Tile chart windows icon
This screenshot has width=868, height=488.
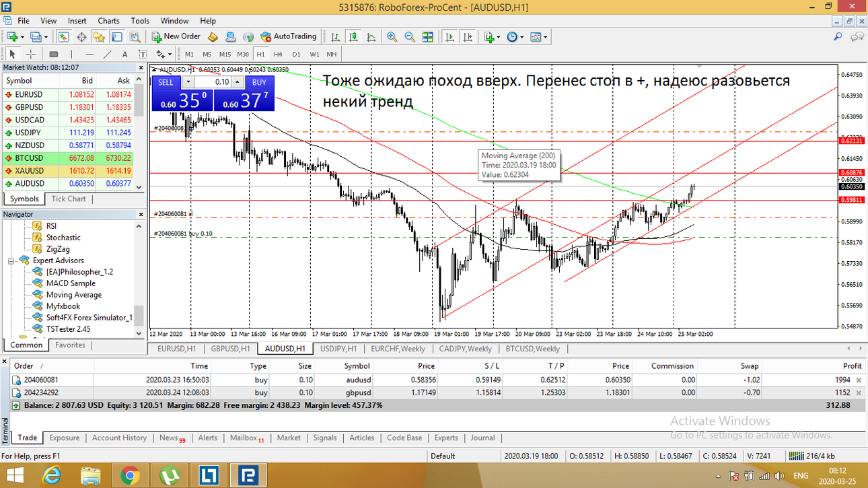427,36
